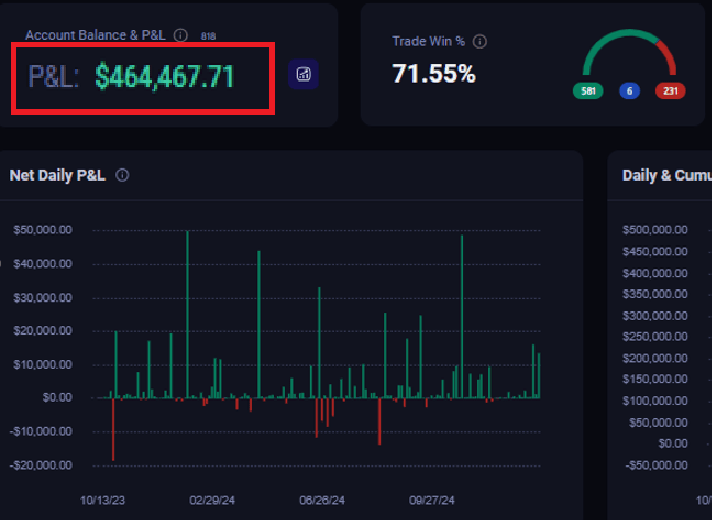Click the Net Daily P&L chart title
This screenshot has height=520, width=712.
click(x=57, y=175)
